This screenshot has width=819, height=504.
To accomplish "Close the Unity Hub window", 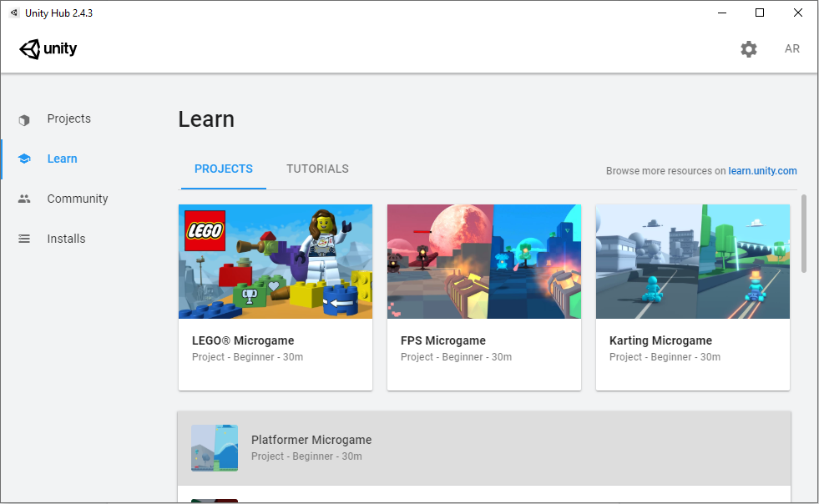I will 797,13.
